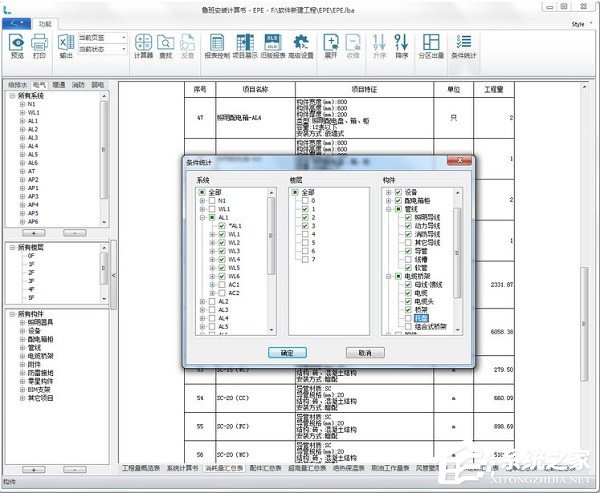The width and height of the screenshot is (600, 493).
Task: Open the 绝热保温表 bottom tab
Action: (x=349, y=468)
